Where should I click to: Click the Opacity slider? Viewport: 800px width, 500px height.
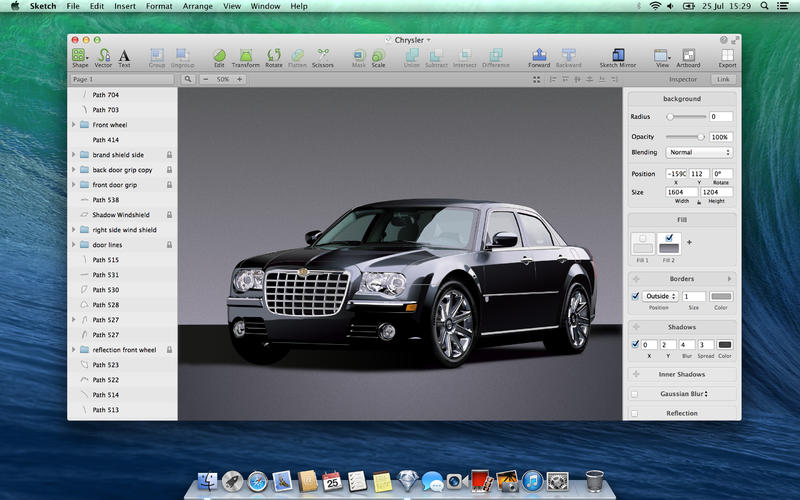[x=685, y=137]
